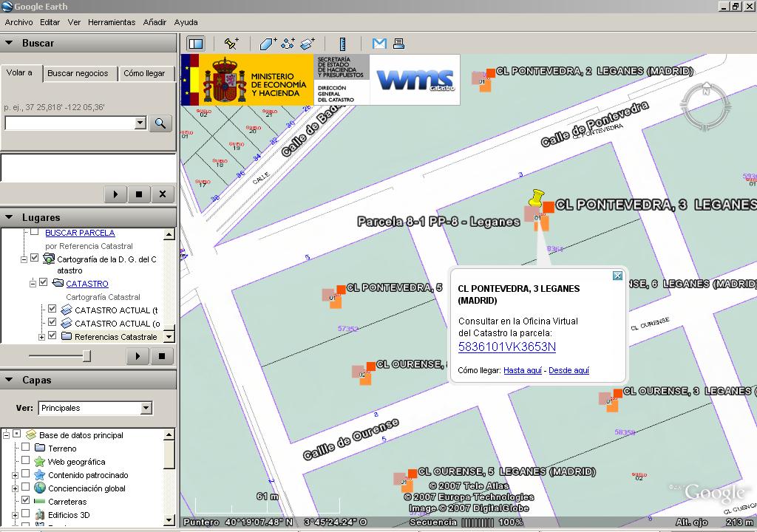Click the add placemark pushpin tool
This screenshot has width=757, height=532.
point(231,44)
